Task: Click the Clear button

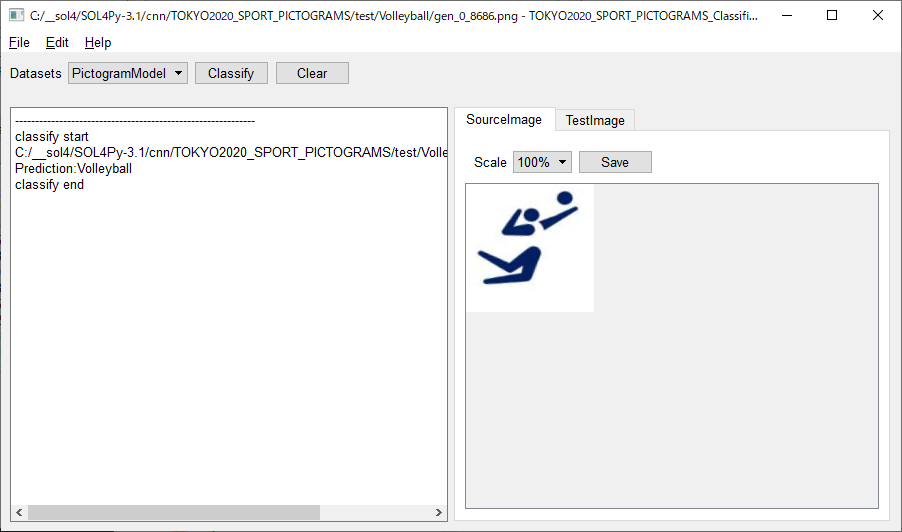Action: click(312, 74)
